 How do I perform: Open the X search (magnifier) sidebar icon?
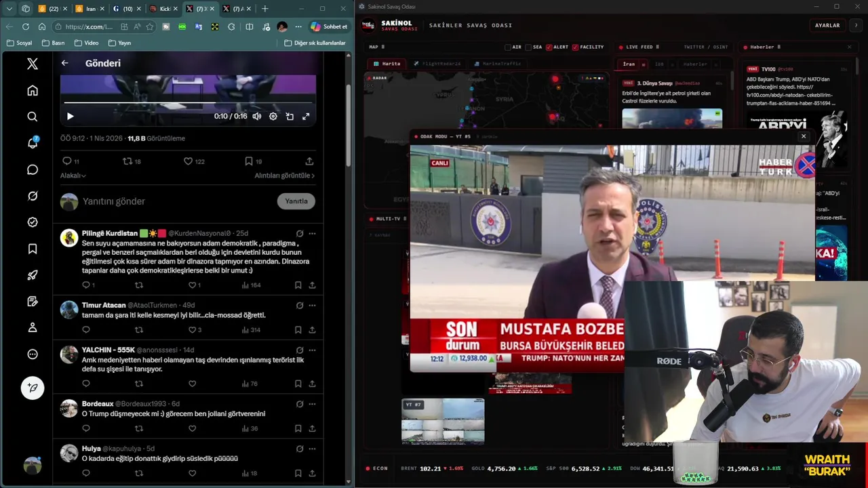[x=33, y=117]
